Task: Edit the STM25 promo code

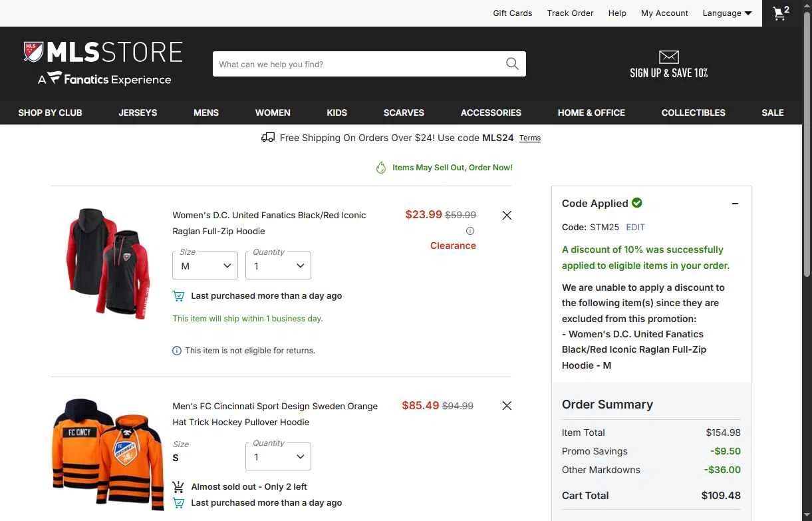Action: click(636, 227)
